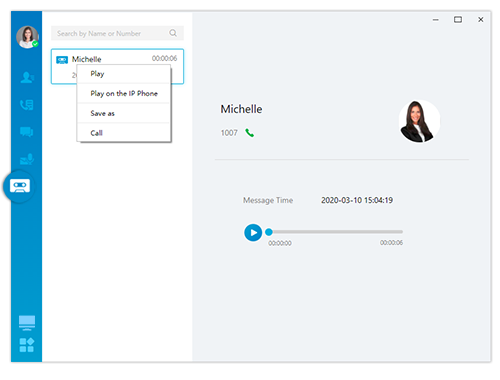Open the call history sidebar icon
Screen dimensions: 500x380
pos(27,105)
